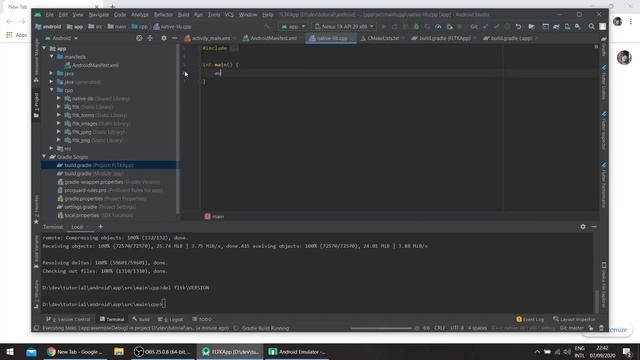Open the Build tool window button

coord(141,319)
